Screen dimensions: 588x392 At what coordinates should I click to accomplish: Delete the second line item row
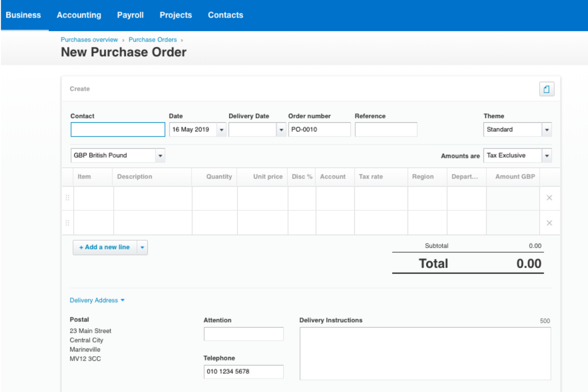[549, 223]
